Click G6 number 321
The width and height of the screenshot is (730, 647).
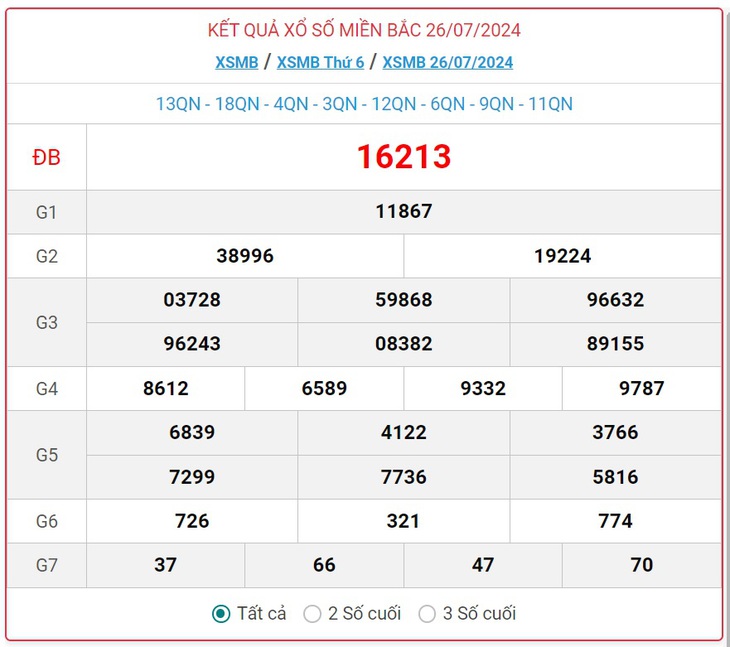[x=404, y=521]
